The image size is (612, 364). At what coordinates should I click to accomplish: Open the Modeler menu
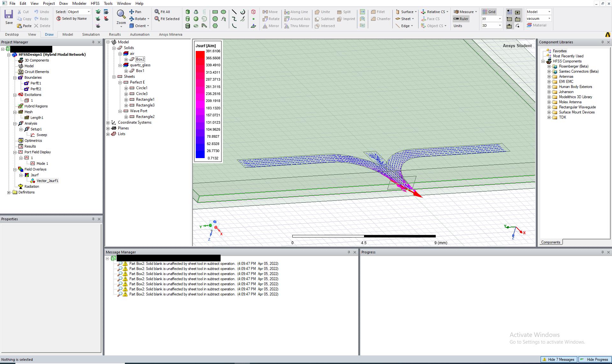coord(79,3)
